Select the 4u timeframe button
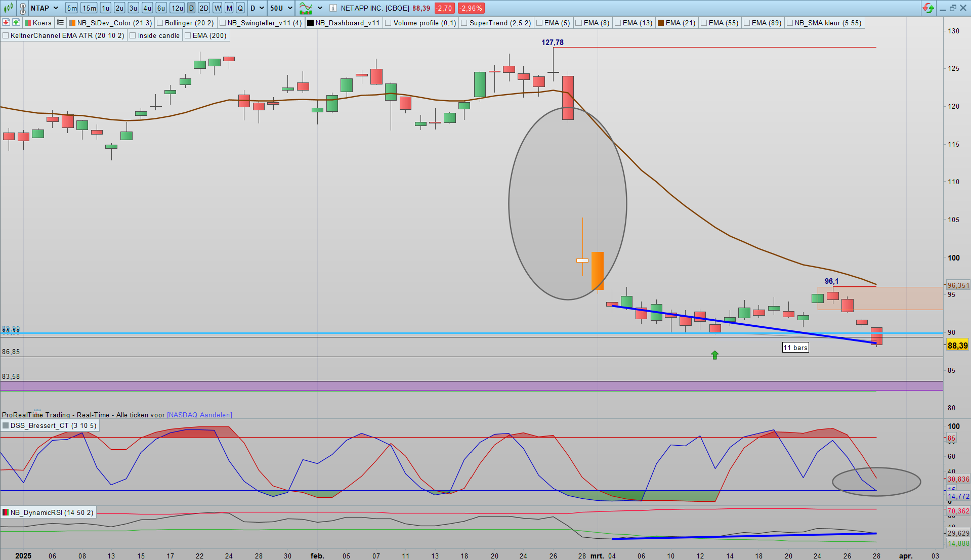971x560 pixels. click(147, 8)
